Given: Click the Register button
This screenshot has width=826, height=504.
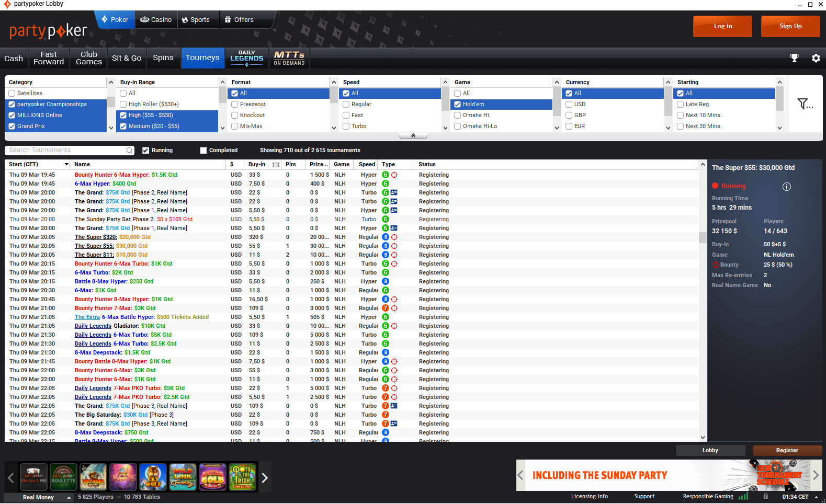Looking at the screenshot, I should coord(787,451).
